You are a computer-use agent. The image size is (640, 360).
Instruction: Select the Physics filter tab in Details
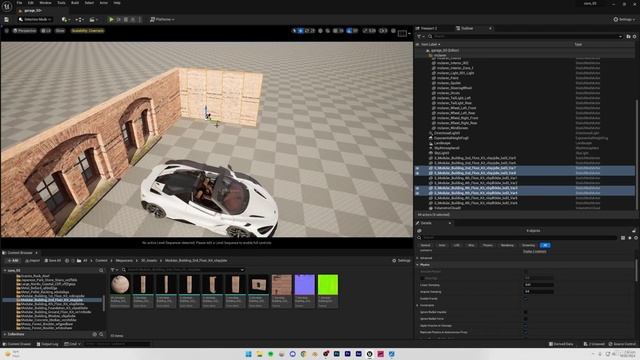coord(488,245)
